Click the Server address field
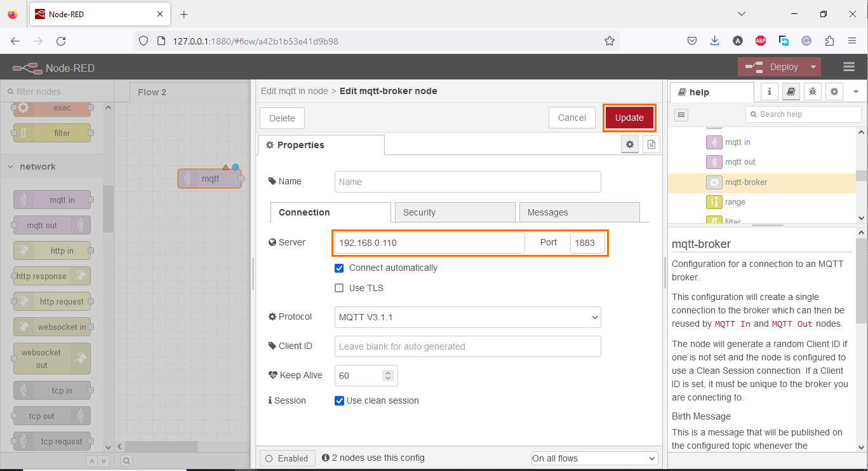Screen dimensions: 868x471 coord(430,243)
